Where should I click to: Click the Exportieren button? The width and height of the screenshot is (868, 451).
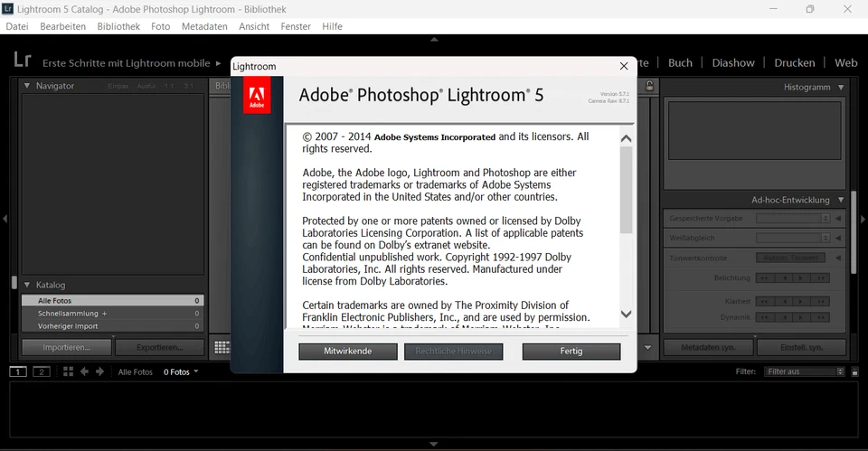coord(160,348)
